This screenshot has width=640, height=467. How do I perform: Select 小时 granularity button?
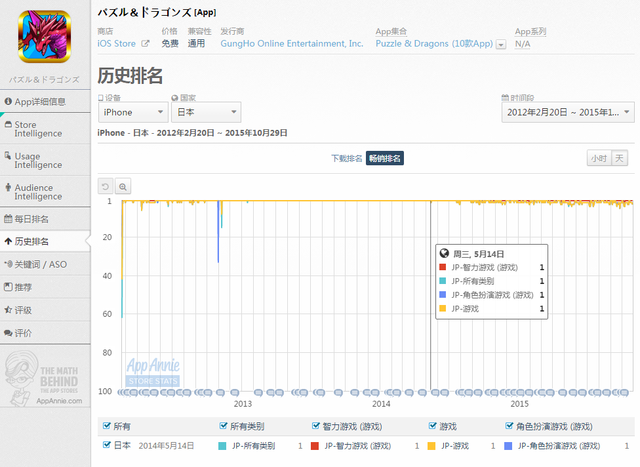pos(599,158)
